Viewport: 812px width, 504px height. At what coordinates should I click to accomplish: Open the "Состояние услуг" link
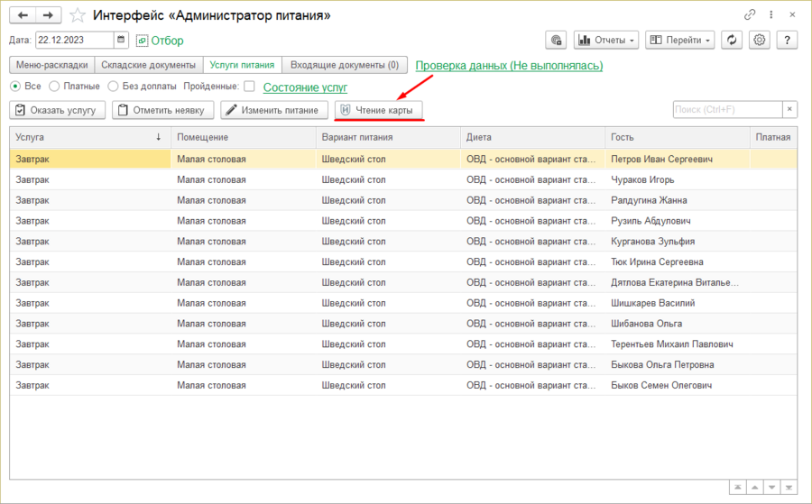click(x=305, y=87)
